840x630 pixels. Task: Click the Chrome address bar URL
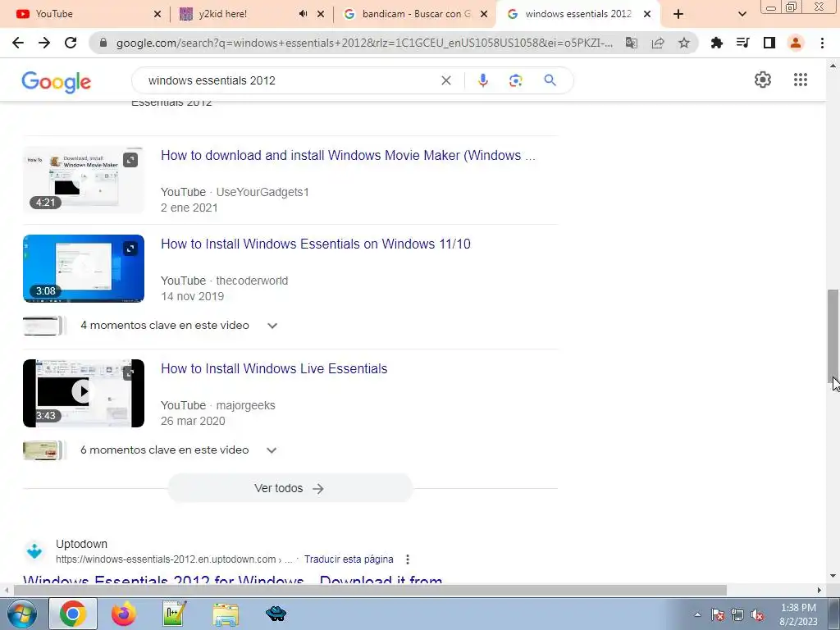click(364, 43)
